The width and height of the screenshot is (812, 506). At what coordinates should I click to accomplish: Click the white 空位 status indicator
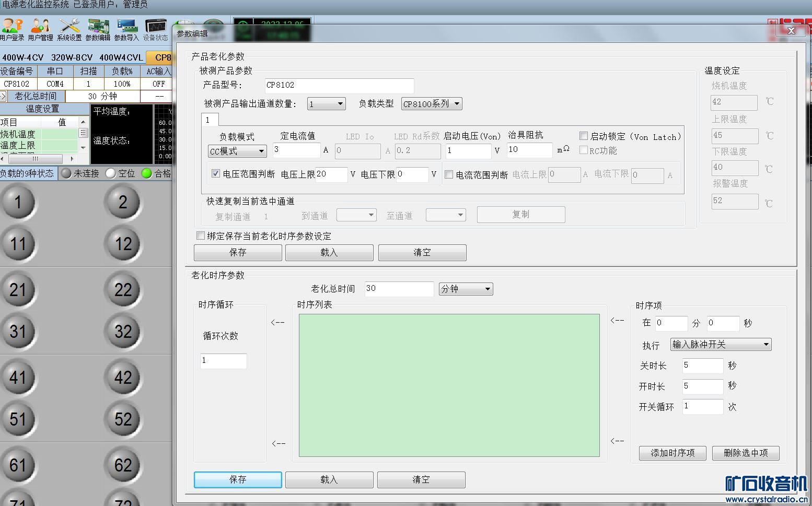coord(111,173)
